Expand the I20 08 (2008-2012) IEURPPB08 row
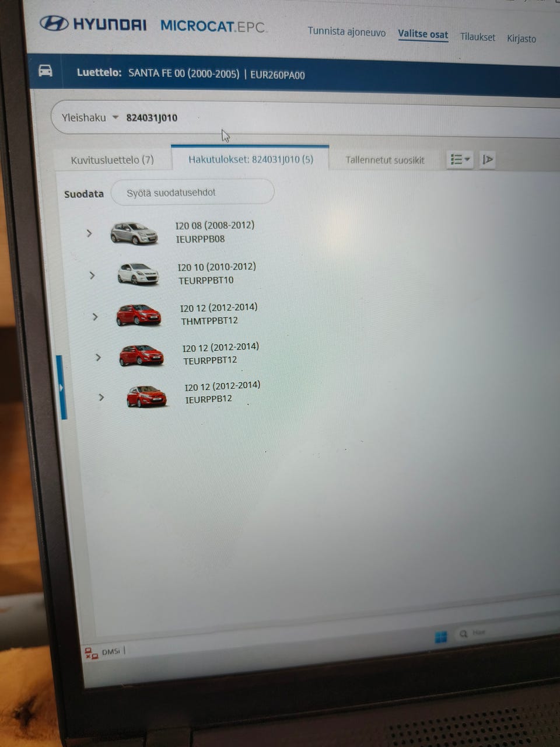The height and width of the screenshot is (747, 560). (x=89, y=233)
